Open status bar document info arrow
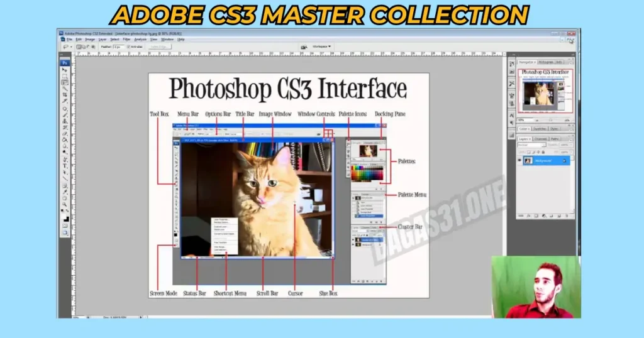644x338 pixels. [140, 317]
